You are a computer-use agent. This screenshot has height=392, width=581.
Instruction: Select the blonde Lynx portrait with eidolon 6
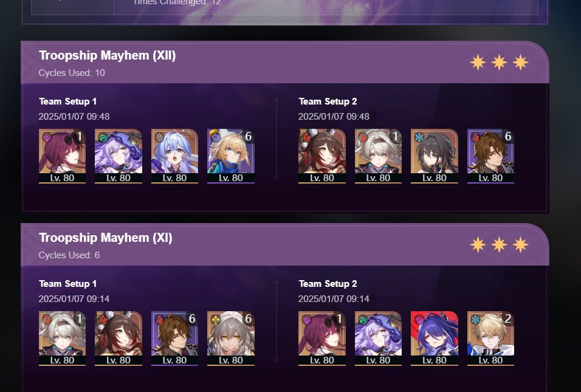pos(231,156)
